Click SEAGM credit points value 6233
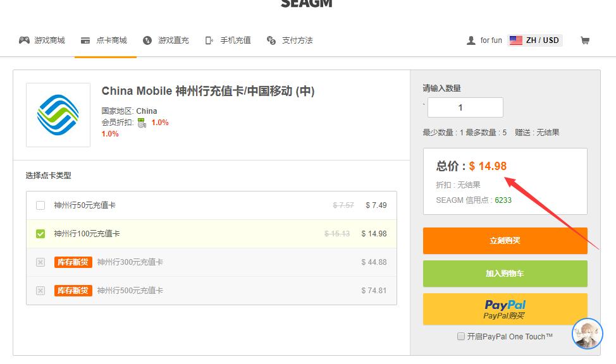The image size is (616, 364). pyautogui.click(x=503, y=200)
